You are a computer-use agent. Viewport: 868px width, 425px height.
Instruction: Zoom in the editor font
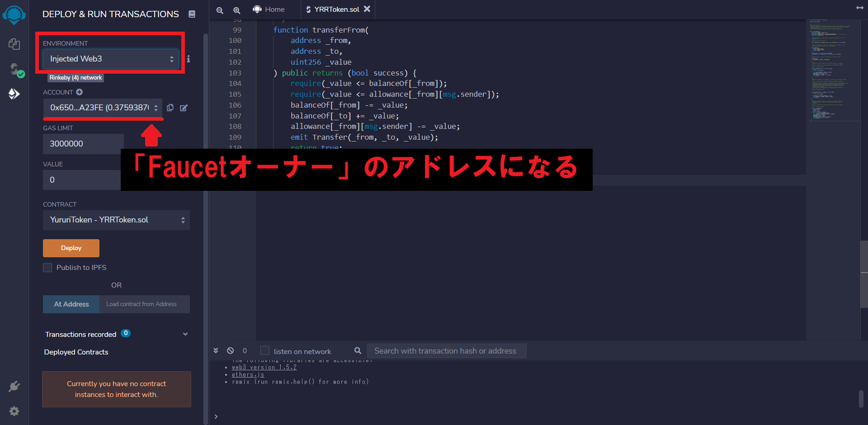click(236, 10)
